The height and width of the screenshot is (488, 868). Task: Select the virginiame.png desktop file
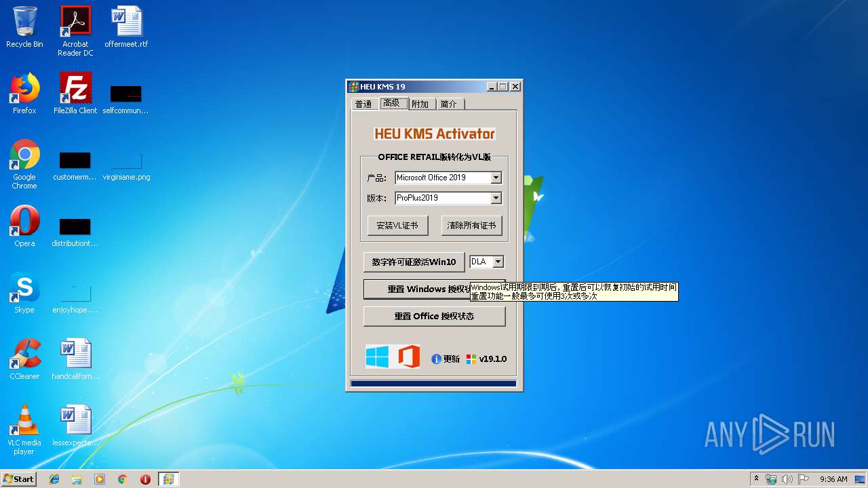[126, 166]
